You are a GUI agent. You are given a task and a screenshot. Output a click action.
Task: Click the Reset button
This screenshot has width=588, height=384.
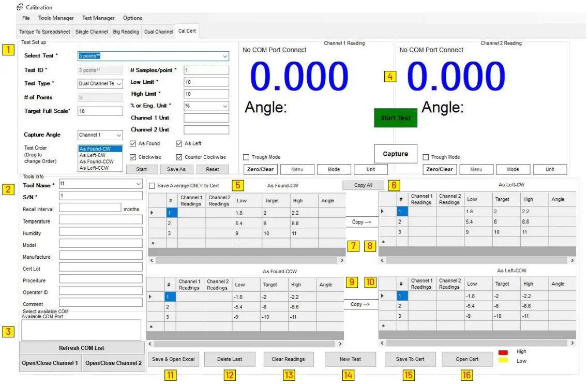[212, 170]
